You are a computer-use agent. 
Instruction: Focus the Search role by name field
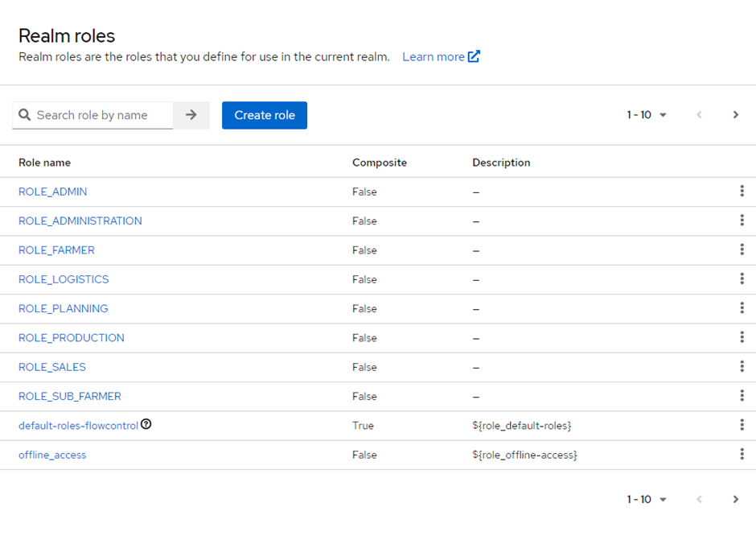(x=102, y=115)
